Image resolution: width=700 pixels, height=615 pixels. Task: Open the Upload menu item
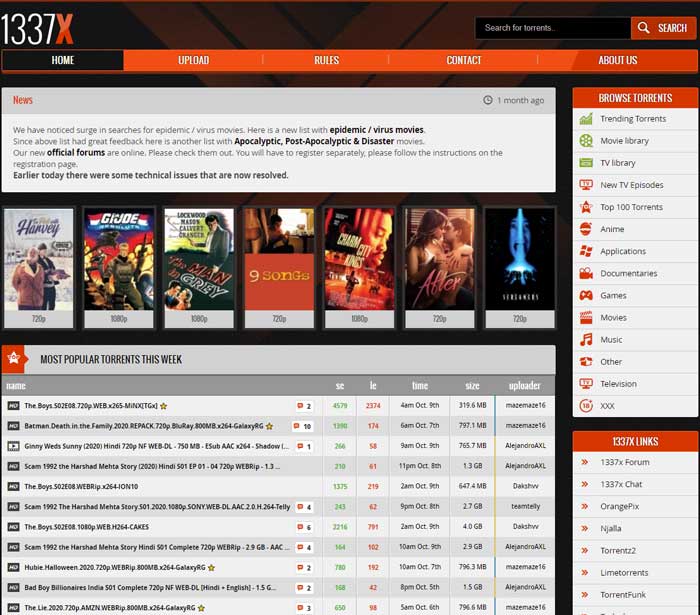(193, 60)
